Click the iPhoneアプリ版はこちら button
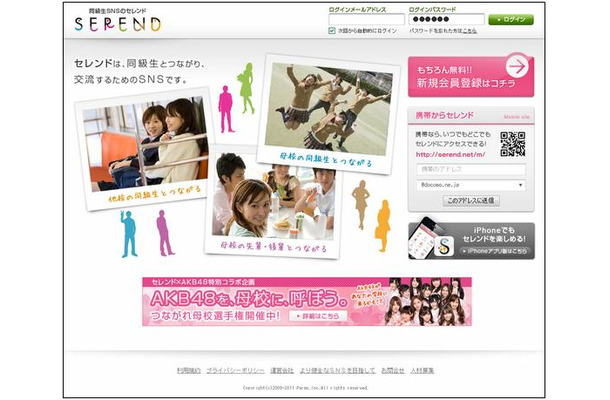 pos(494,251)
